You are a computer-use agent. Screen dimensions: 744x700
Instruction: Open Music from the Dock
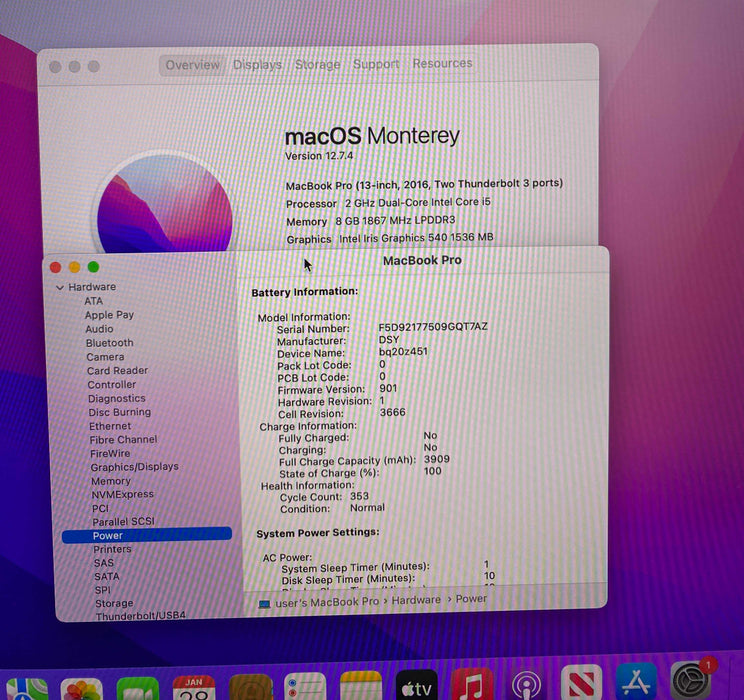472,684
